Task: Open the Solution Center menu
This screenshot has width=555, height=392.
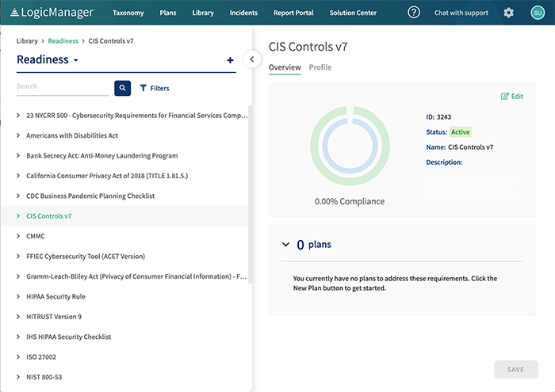Action: (x=353, y=13)
